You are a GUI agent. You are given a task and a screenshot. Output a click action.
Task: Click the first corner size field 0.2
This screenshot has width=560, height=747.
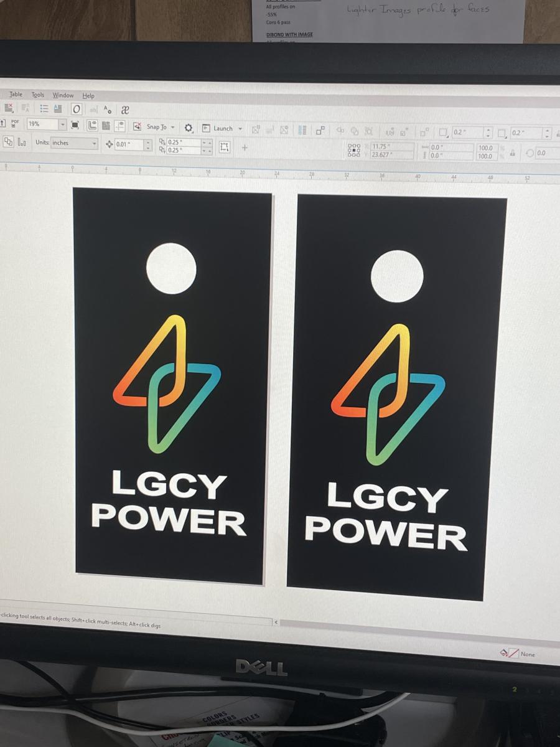point(468,133)
